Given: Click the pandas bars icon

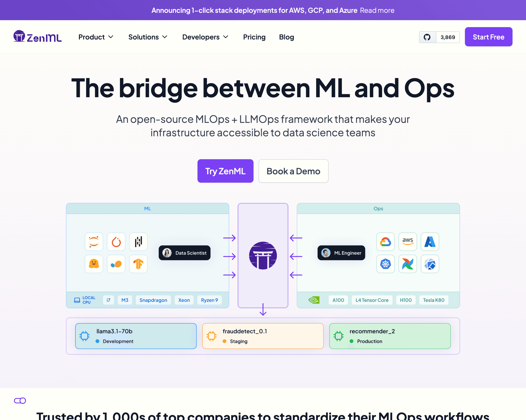Looking at the screenshot, I should (x=138, y=242).
